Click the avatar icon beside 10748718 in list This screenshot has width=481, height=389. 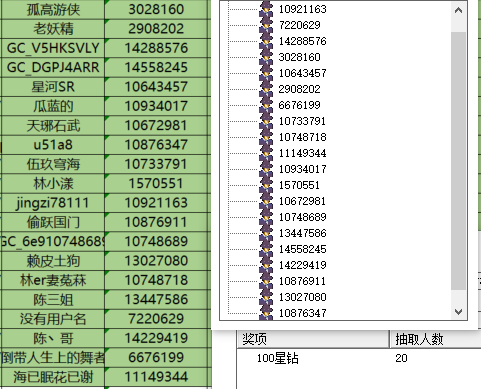pos(266,137)
